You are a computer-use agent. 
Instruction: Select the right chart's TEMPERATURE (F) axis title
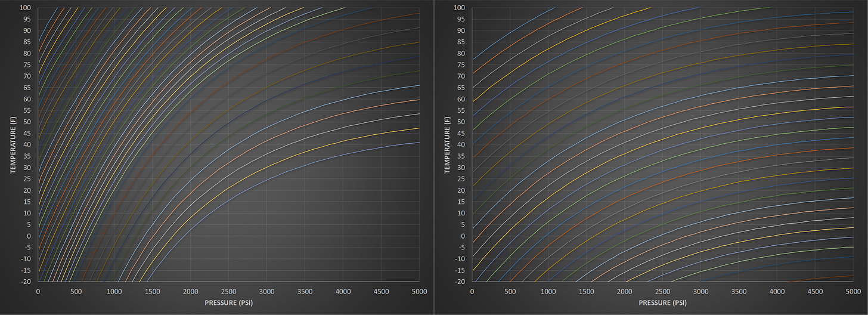(x=446, y=144)
